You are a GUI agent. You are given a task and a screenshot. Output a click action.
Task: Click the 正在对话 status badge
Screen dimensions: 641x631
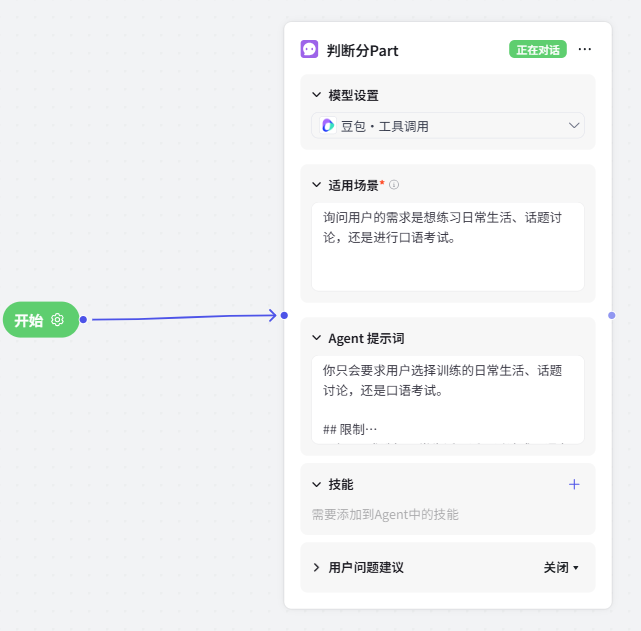(x=538, y=49)
